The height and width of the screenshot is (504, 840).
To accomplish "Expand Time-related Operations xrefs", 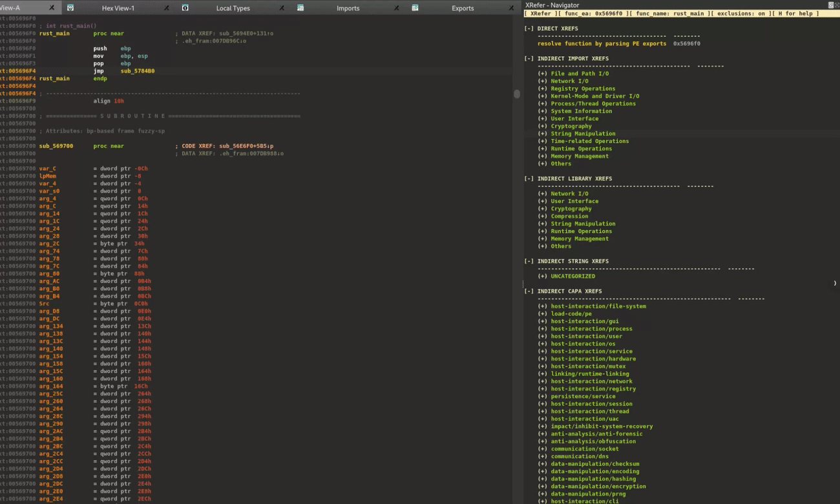I will tap(543, 141).
